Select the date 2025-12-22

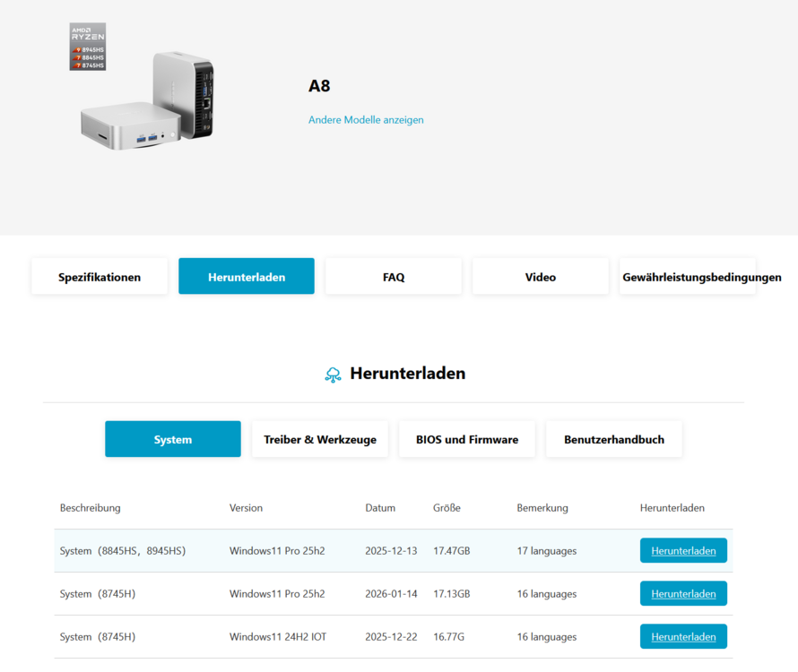[x=391, y=637]
